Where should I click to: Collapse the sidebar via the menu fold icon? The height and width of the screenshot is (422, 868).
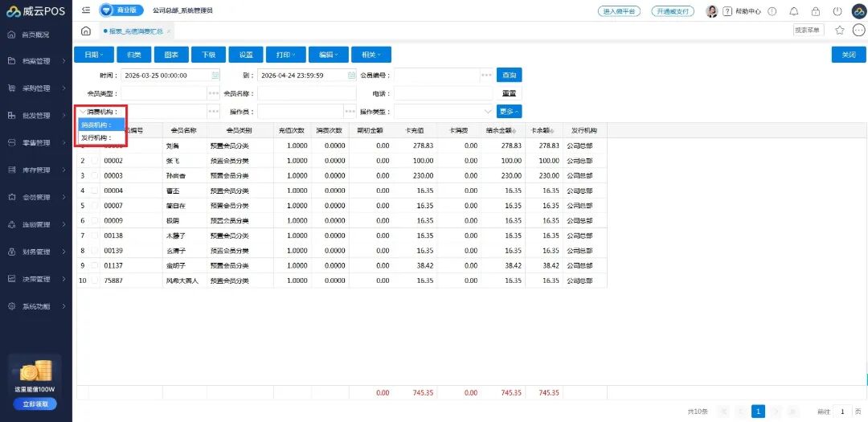tap(86, 10)
